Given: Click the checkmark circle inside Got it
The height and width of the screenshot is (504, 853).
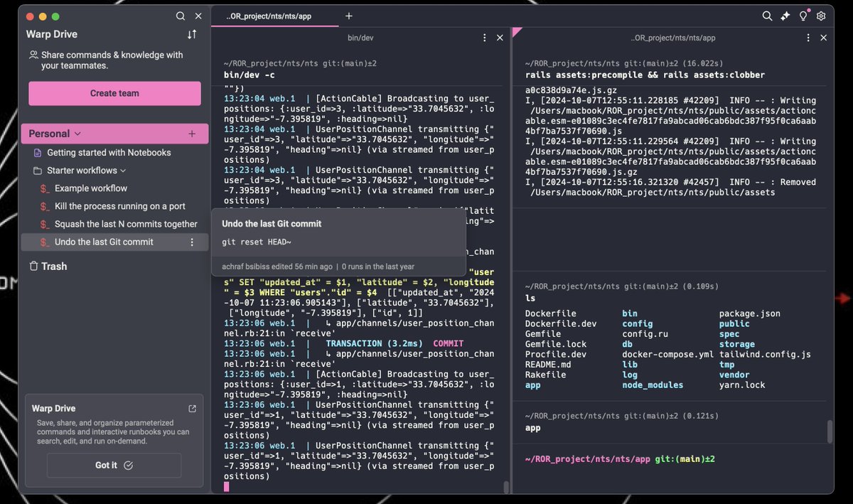Looking at the screenshot, I should 128,466.
